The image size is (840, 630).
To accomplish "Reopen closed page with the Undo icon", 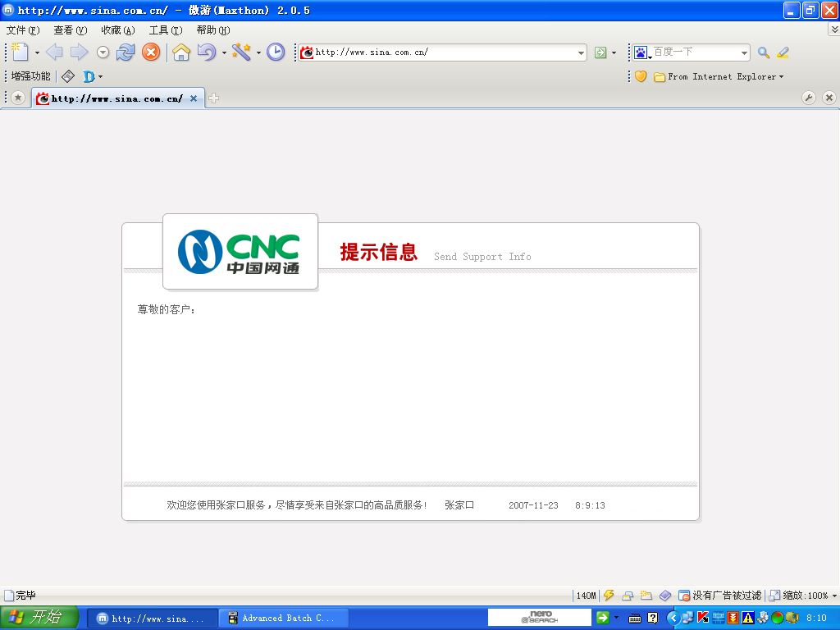I will [206, 52].
